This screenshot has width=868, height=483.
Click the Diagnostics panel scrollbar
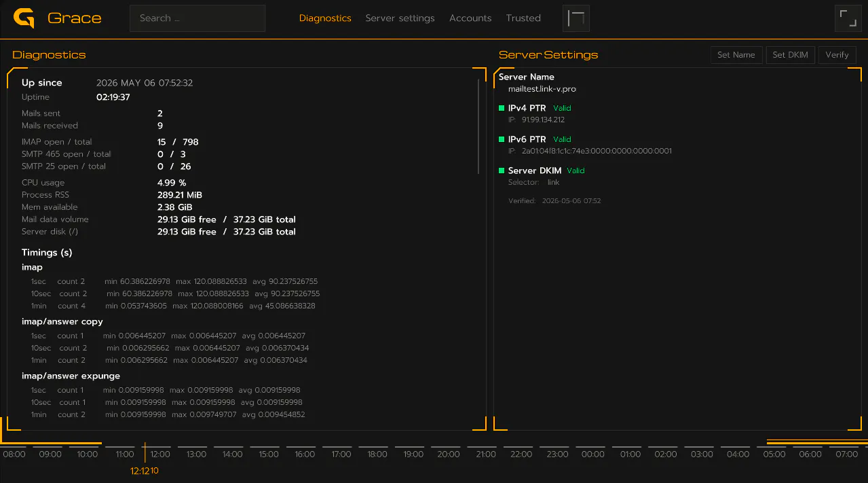(x=479, y=126)
